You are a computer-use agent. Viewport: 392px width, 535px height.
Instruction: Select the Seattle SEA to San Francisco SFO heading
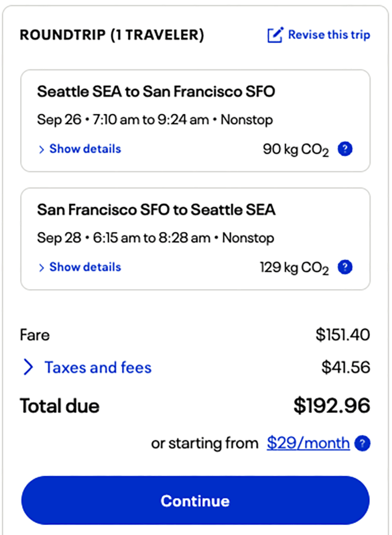point(156,91)
